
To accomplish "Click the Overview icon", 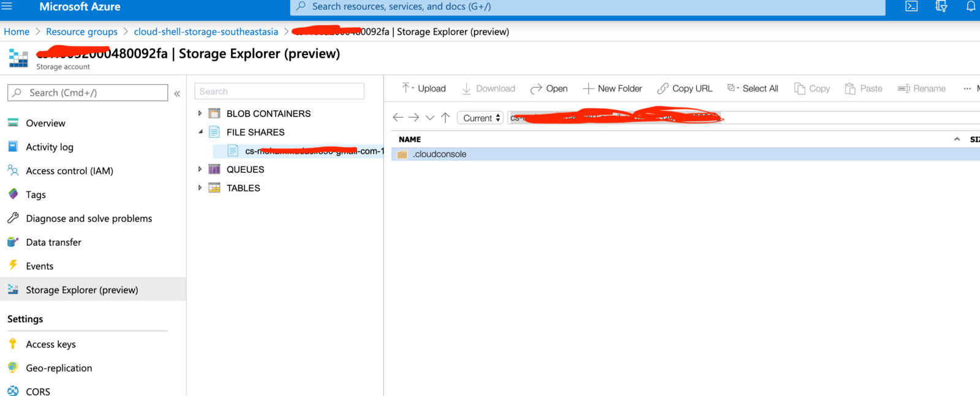I will click(13, 123).
